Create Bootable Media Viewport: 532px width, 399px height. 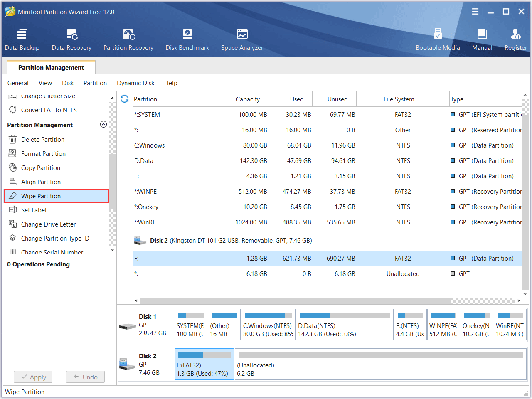tap(438, 40)
